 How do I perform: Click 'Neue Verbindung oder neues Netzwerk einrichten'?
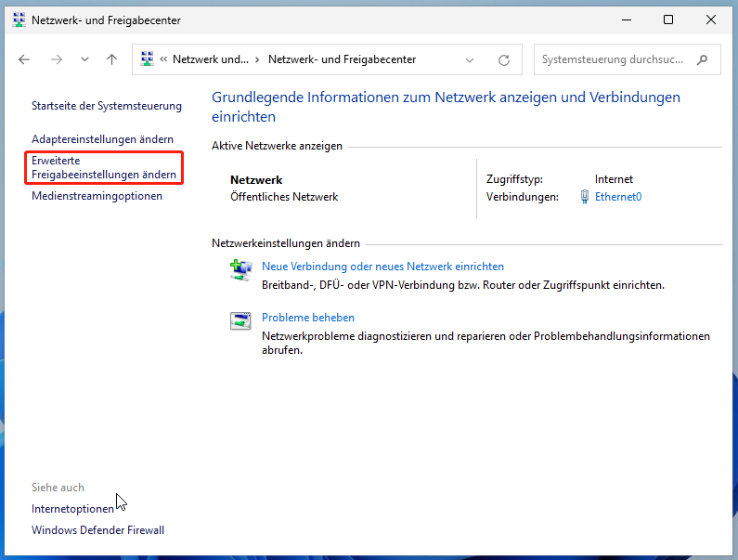[382, 267]
